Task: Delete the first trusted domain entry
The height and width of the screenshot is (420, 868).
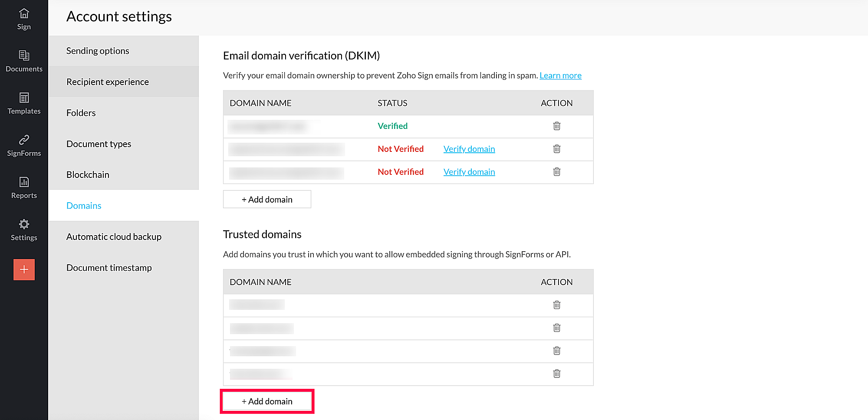Action: coord(557,305)
